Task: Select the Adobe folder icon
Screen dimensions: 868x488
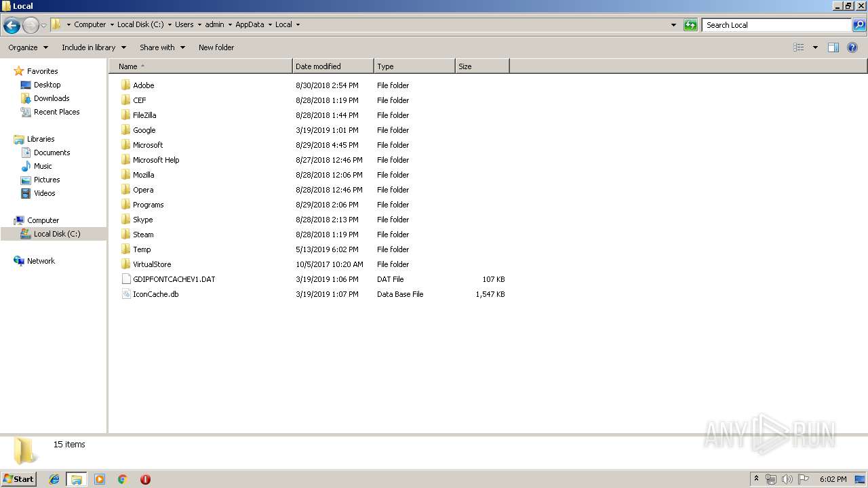Action: (125, 85)
